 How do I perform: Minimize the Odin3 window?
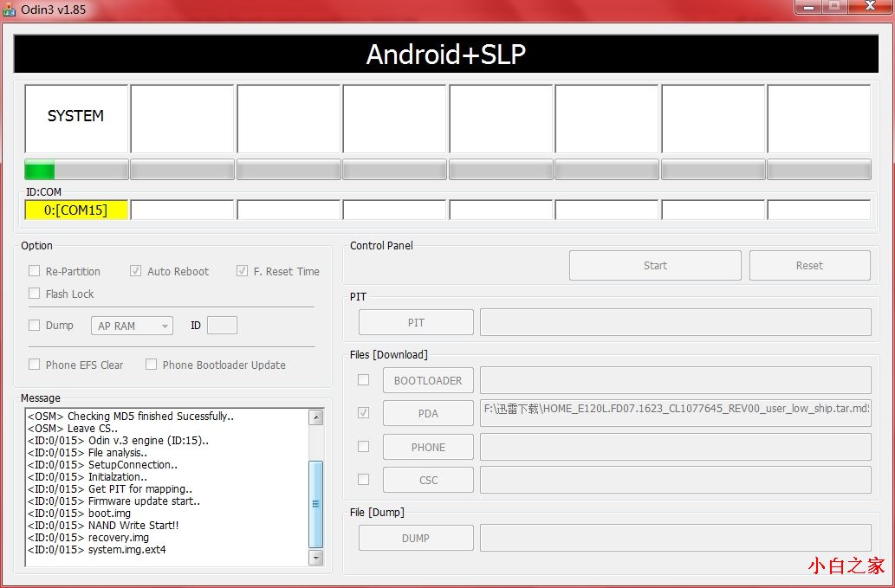click(809, 7)
